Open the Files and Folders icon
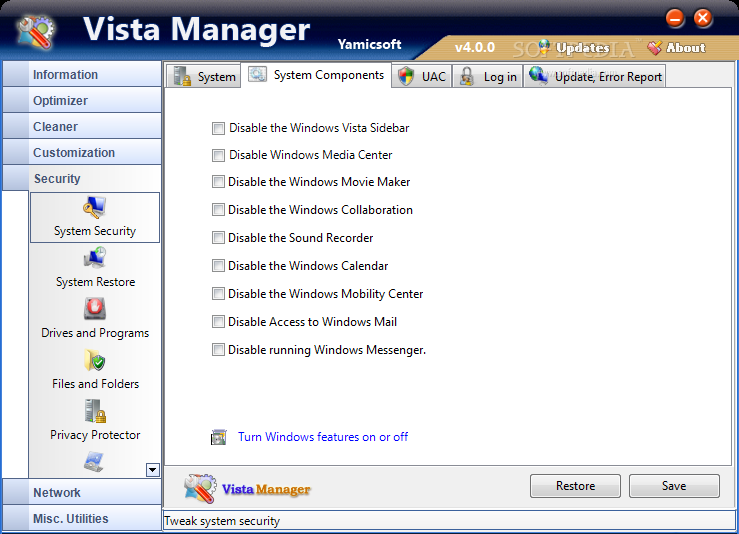 [95, 360]
